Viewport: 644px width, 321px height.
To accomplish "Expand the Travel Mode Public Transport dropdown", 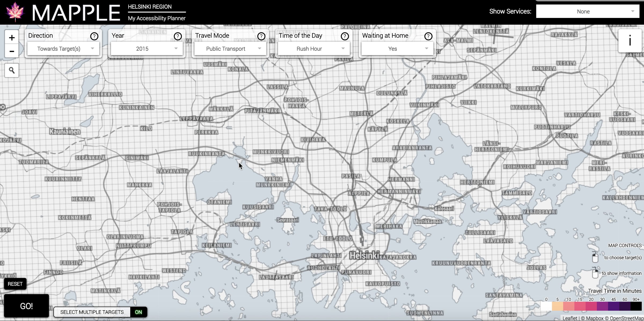I will coord(230,49).
